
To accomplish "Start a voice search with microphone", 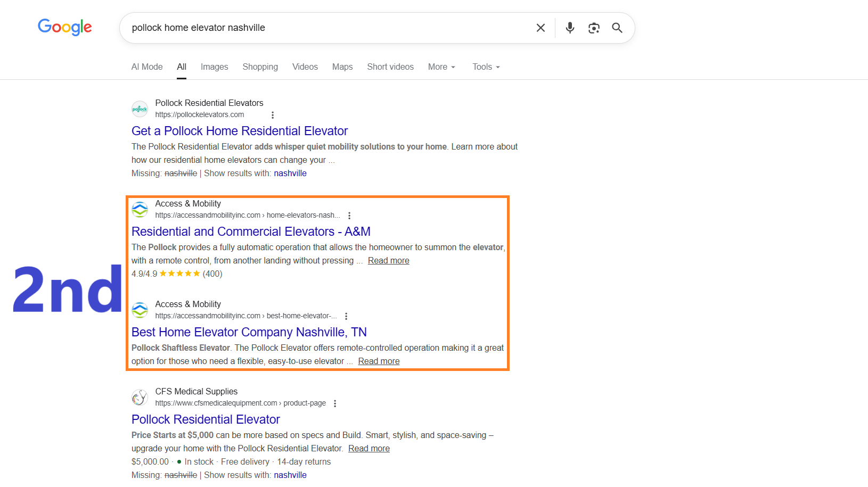I will 570,28.
